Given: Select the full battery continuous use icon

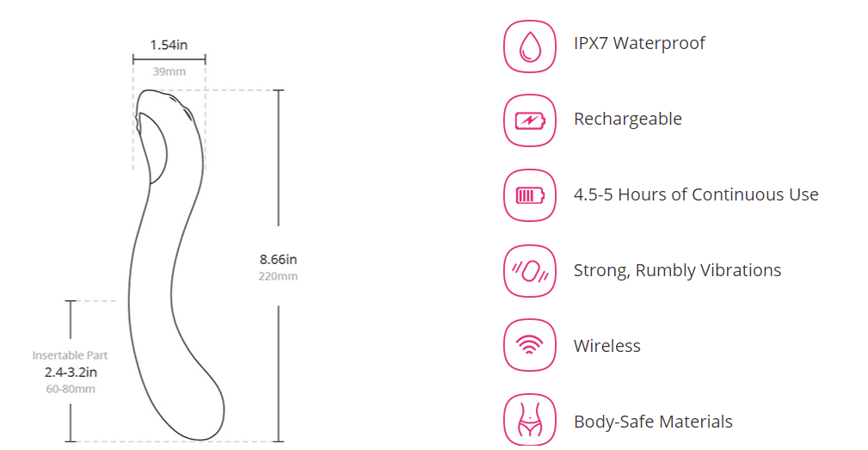Looking at the screenshot, I should [x=529, y=195].
